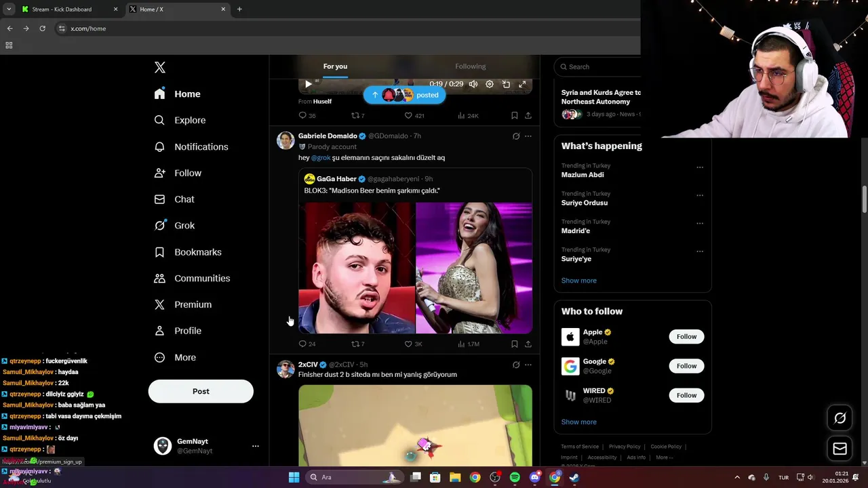868x488 pixels.
Task: Open the @grok mention link
Action: (321, 157)
